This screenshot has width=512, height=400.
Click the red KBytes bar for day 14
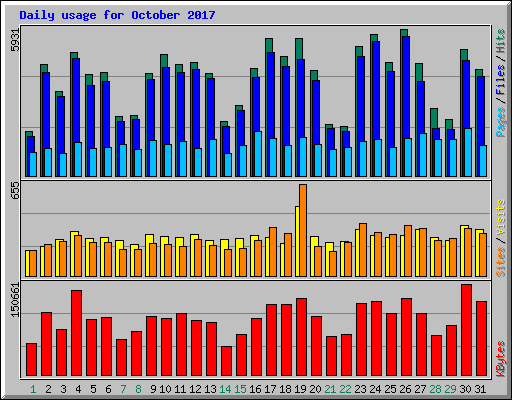(x=226, y=361)
